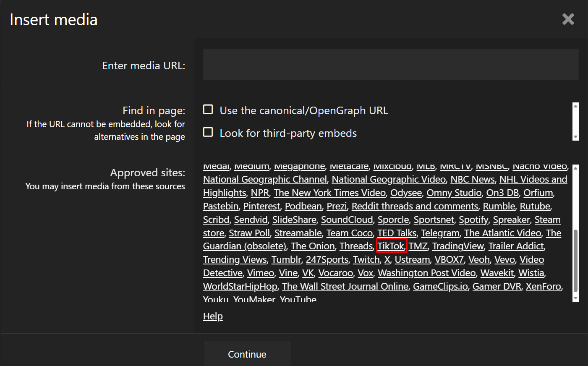Viewport: 588px width, 366px height.
Task: Open Reddit threads and comments link
Action: (415, 207)
